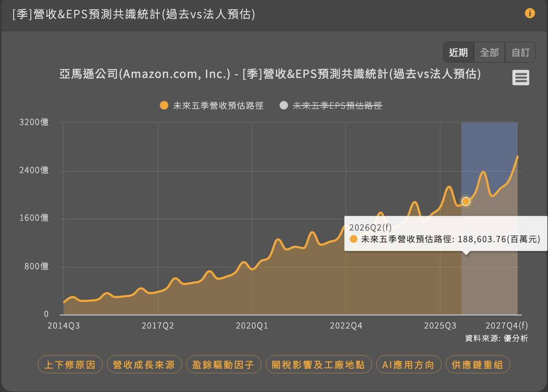
Task: Click the gray EPS legend dot
Action: [x=283, y=105]
